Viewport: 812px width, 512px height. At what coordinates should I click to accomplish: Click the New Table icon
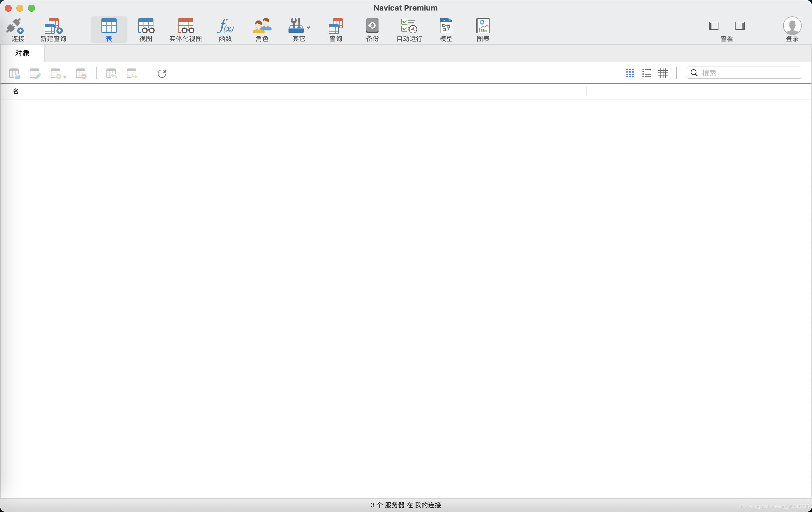56,73
